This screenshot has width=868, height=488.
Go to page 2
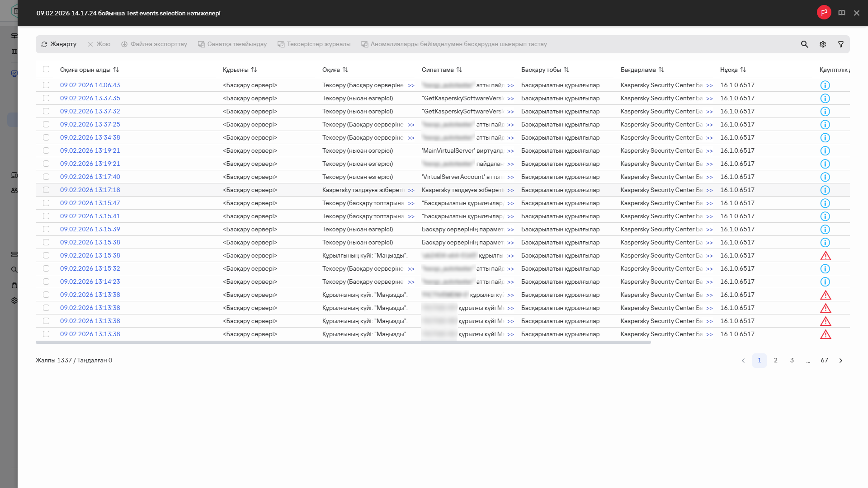click(776, 360)
